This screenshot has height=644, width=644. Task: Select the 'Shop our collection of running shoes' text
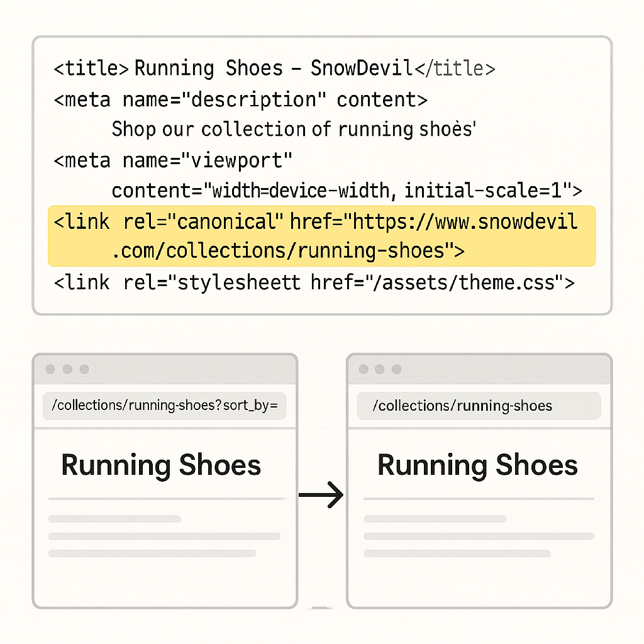[x=294, y=130]
